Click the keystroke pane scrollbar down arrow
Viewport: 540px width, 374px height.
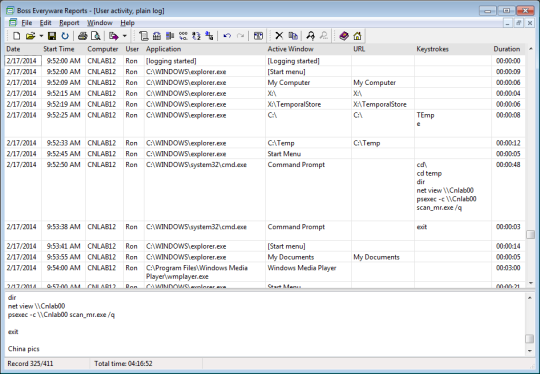[530, 351]
